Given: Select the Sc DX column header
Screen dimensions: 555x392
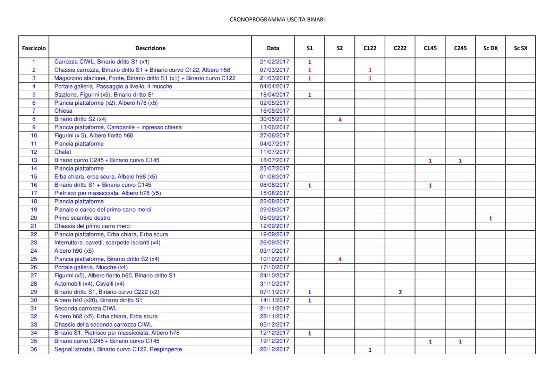Looking at the screenshot, I should point(490,48).
